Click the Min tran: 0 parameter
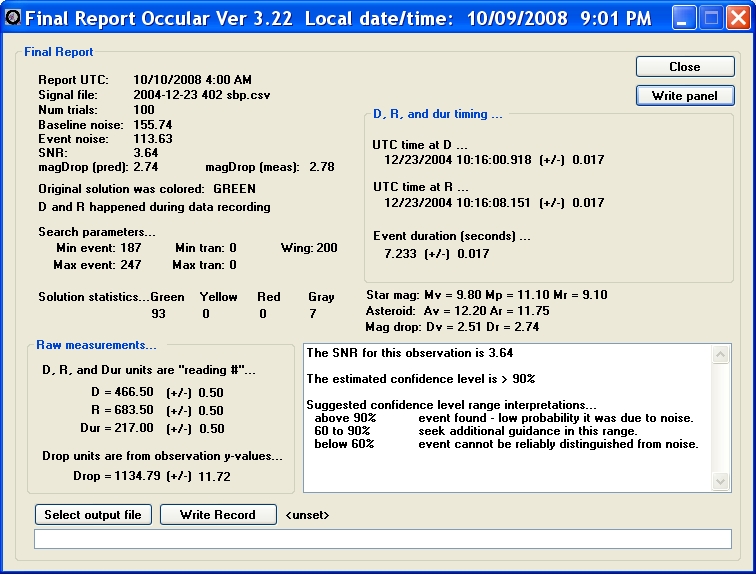Screen dimensions: 756x574 click(206, 248)
